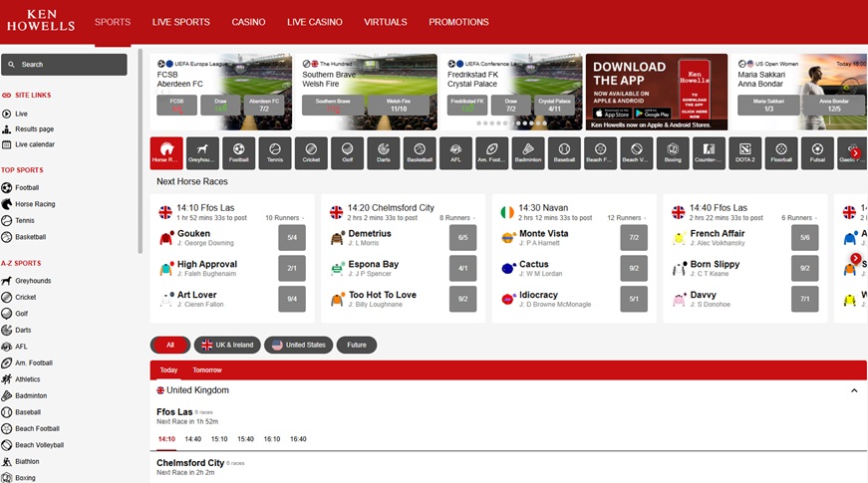This screenshot has height=483, width=868.
Task: Pick Monte Vista 7/2 odds button
Action: (x=635, y=238)
